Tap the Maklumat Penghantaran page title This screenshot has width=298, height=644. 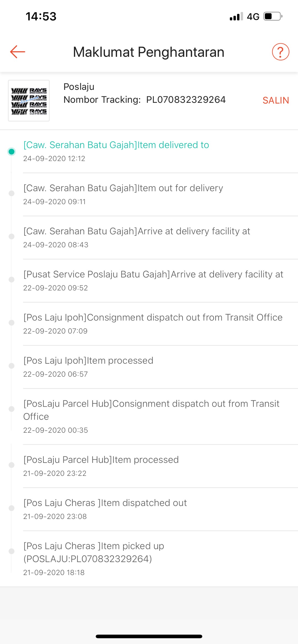click(149, 52)
